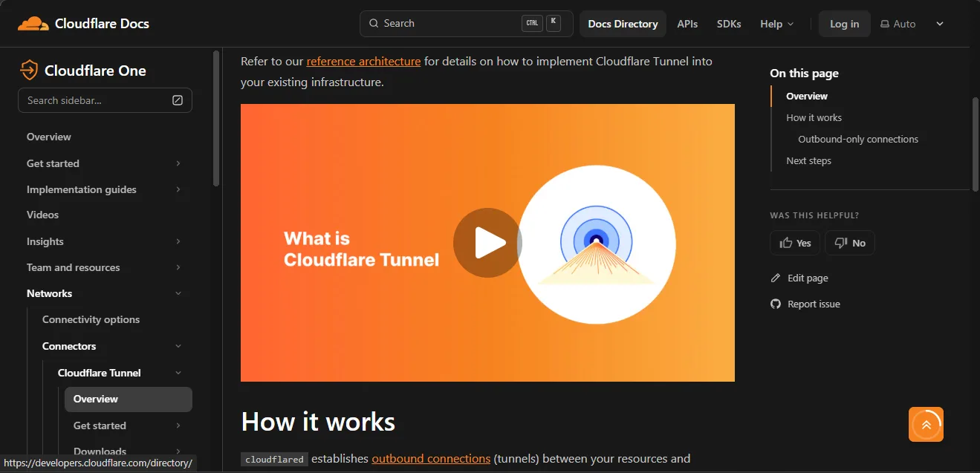Open the outbound connections link
Image resolution: width=980 pixels, height=473 pixels.
tap(431, 459)
